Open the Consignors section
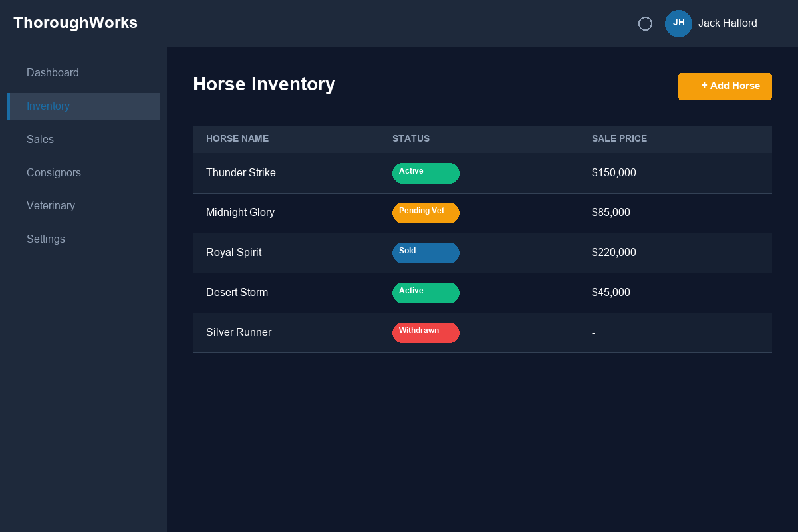 click(x=54, y=173)
